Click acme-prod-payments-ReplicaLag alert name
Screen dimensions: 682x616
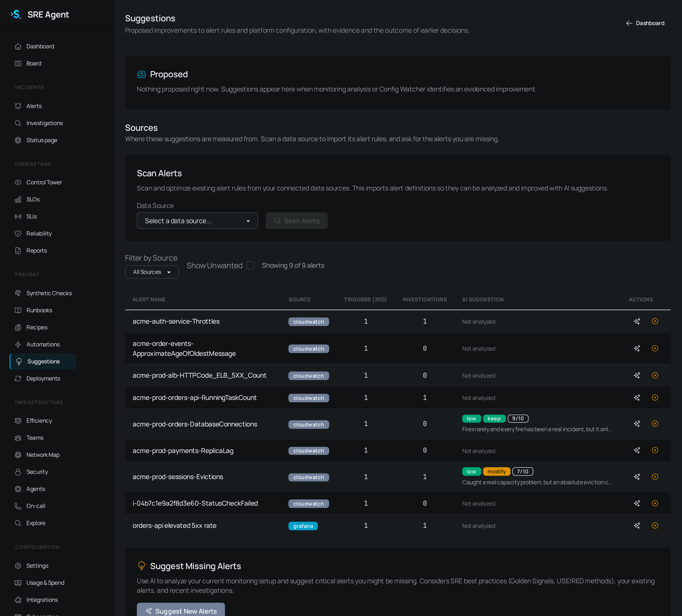pos(183,451)
